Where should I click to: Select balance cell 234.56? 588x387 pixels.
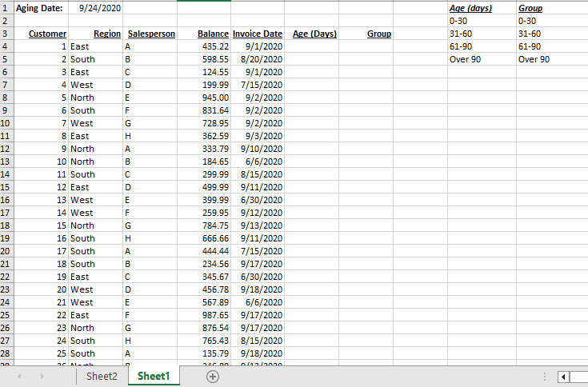[x=204, y=264]
